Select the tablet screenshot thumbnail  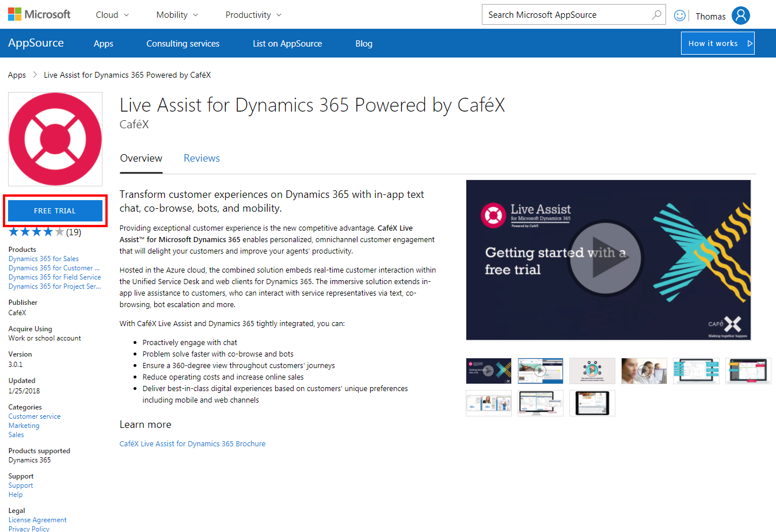tap(592, 403)
